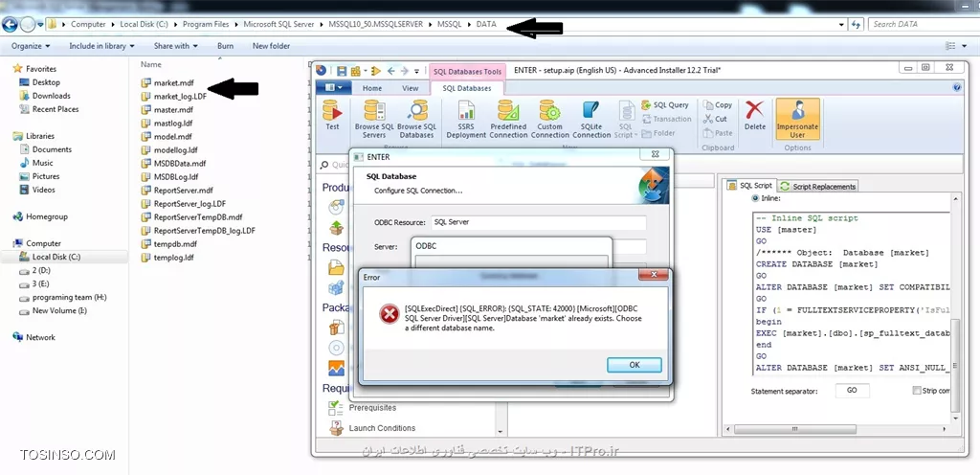
Task: Select market_log.LDF file in Explorer
Action: 174,97
